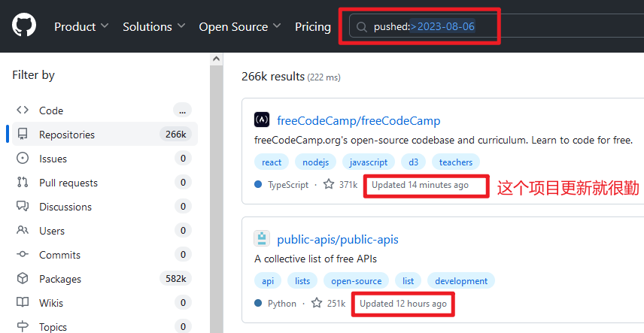Click the 371k star count
Image resolution: width=644 pixels, height=333 pixels.
pos(348,185)
